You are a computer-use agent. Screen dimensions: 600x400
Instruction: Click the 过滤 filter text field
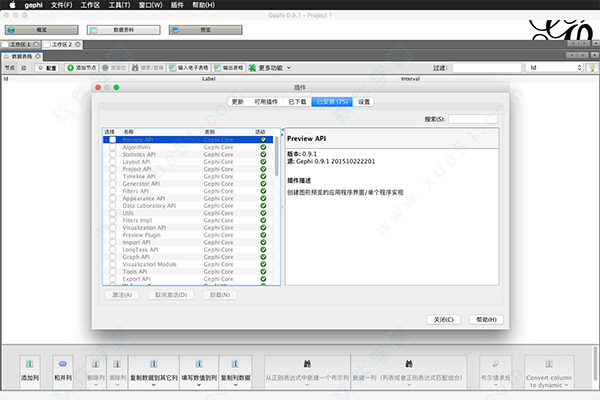click(487, 68)
